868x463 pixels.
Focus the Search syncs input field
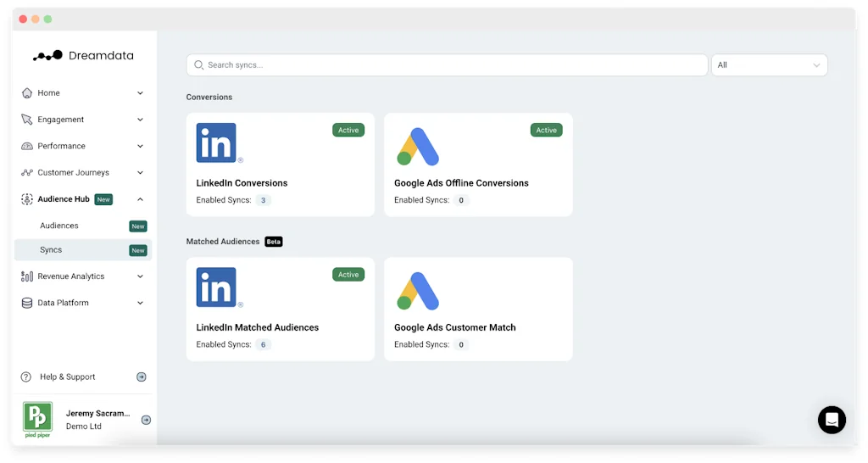coord(448,65)
